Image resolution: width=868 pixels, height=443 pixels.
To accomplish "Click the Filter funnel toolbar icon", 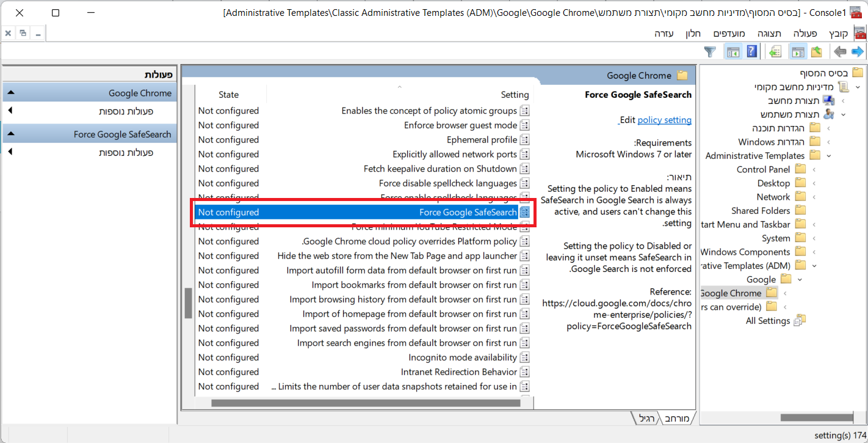I will coord(710,52).
